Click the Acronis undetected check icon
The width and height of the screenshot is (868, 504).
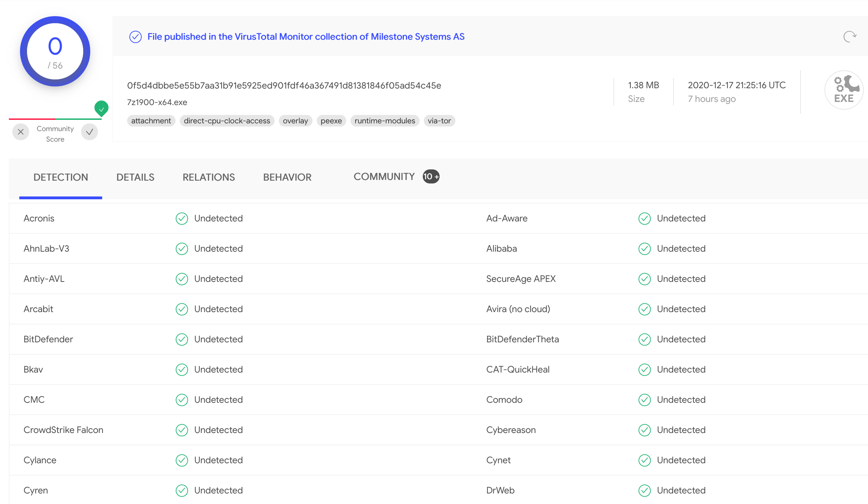coord(182,218)
